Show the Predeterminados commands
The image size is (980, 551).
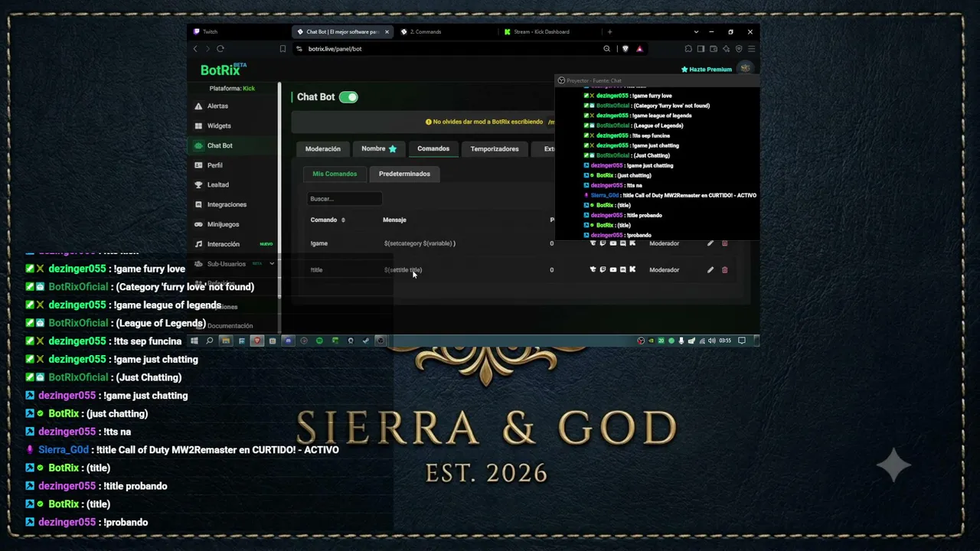point(404,174)
